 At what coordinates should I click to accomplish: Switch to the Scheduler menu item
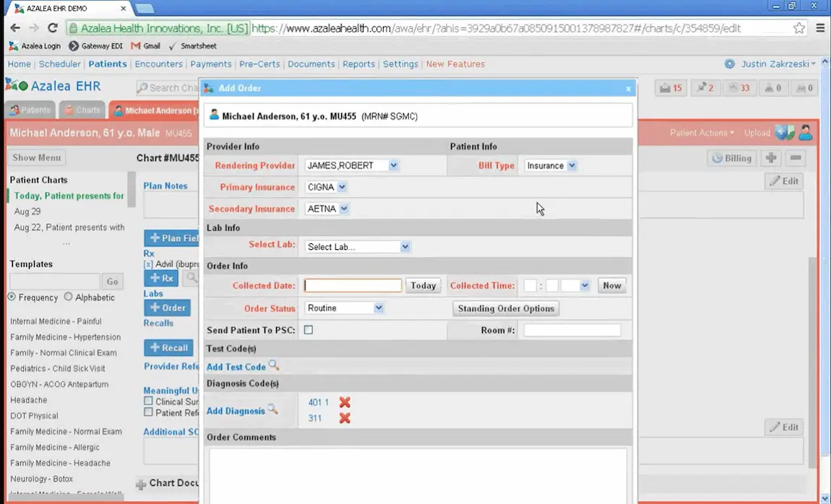(x=59, y=64)
